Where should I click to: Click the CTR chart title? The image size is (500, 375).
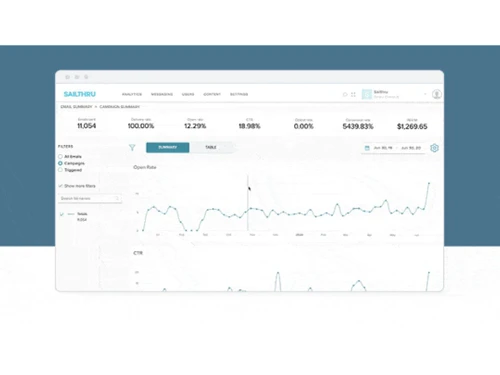[138, 253]
